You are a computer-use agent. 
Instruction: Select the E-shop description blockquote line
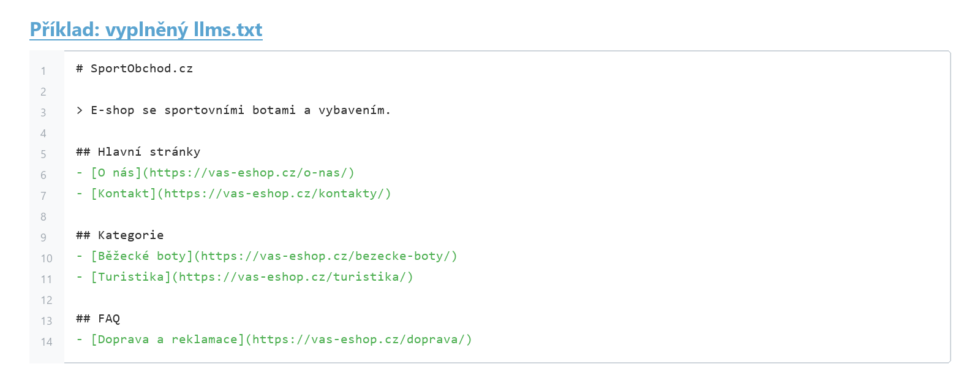coord(233,110)
